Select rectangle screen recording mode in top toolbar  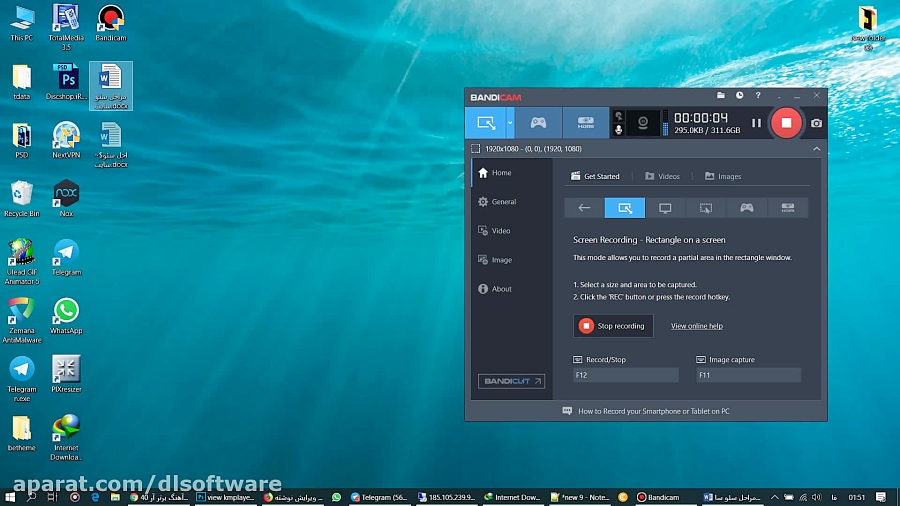point(486,123)
